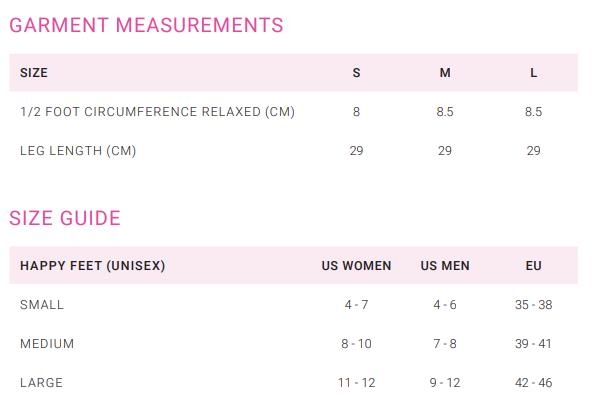Click the SMALL row label
Image resolution: width=612 pixels, height=404 pixels.
point(42,305)
